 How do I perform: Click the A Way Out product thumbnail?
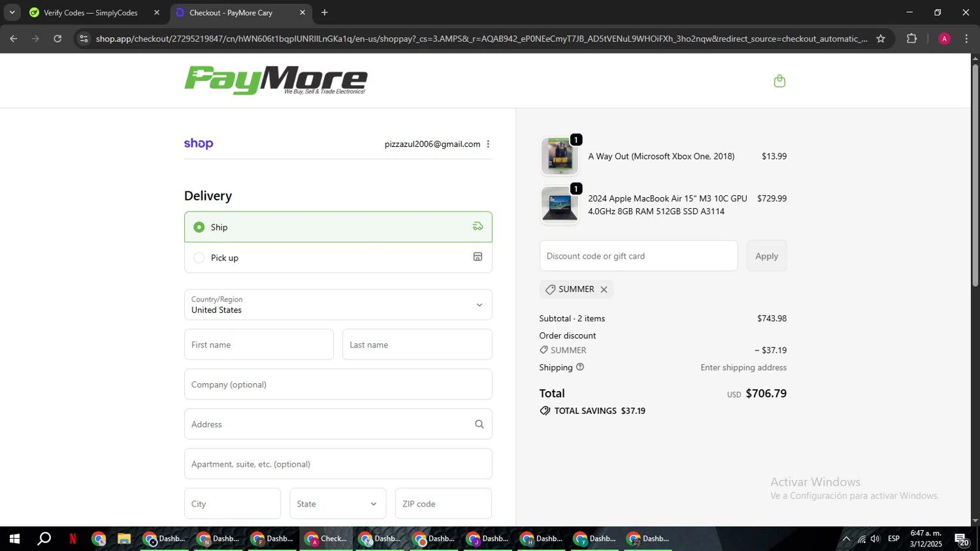click(559, 157)
